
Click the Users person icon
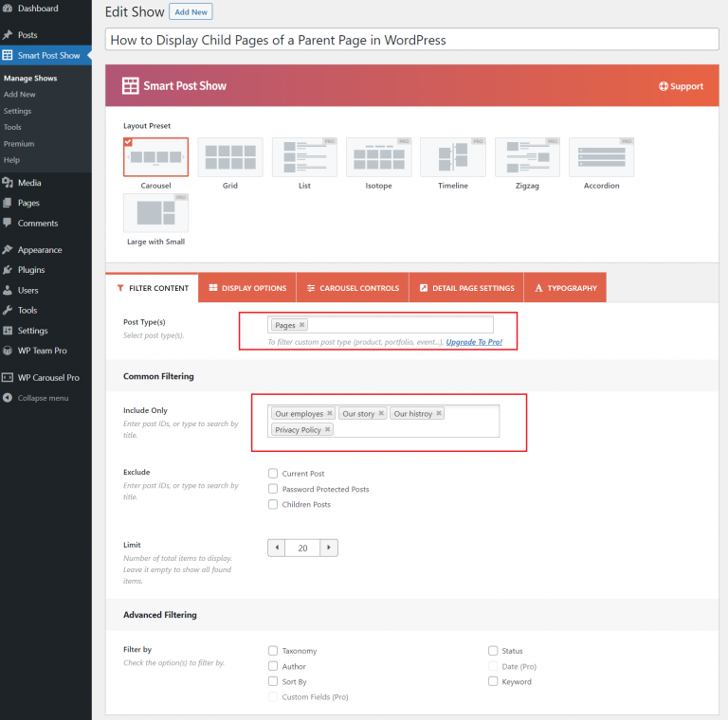[x=8, y=290]
